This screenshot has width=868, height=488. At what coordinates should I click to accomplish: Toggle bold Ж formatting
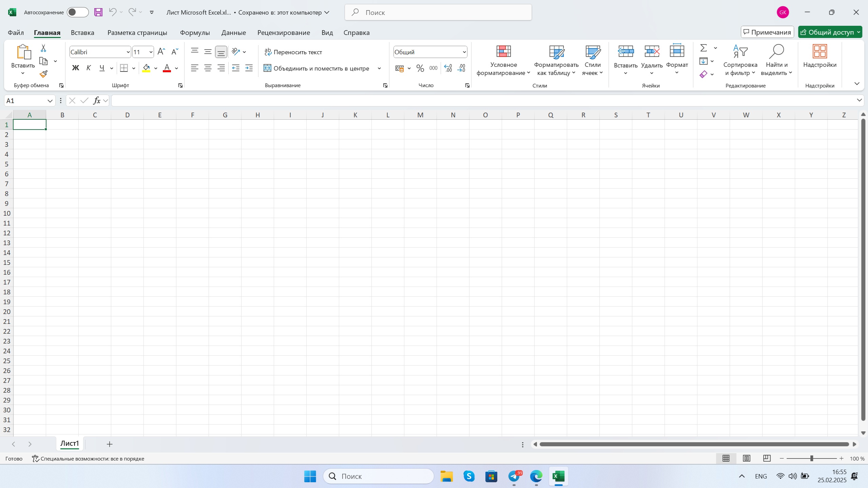(75, 68)
